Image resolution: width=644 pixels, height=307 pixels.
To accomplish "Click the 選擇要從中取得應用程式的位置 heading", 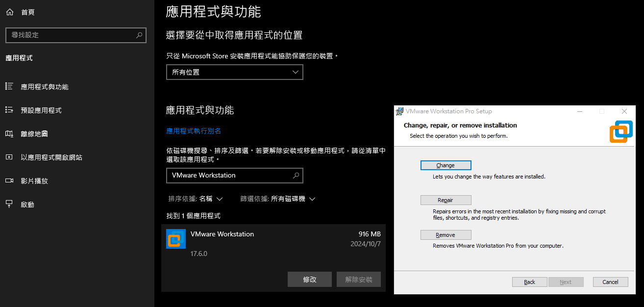I will (234, 35).
